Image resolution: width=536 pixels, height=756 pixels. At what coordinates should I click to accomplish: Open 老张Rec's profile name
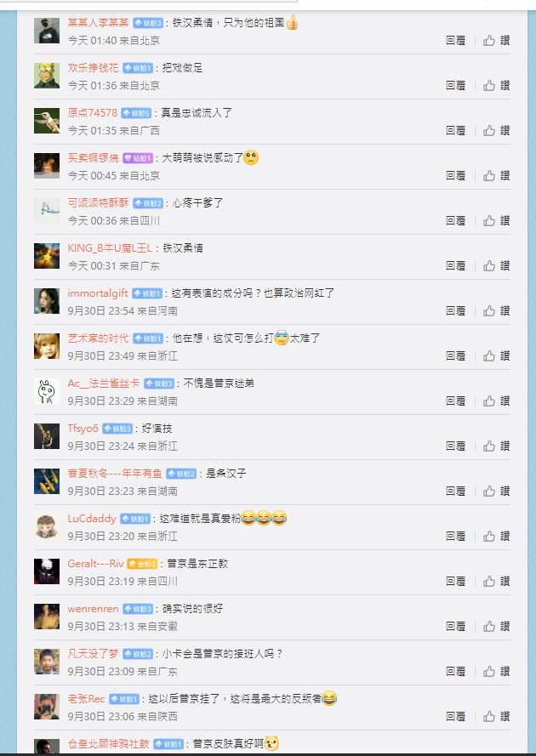coord(87,699)
